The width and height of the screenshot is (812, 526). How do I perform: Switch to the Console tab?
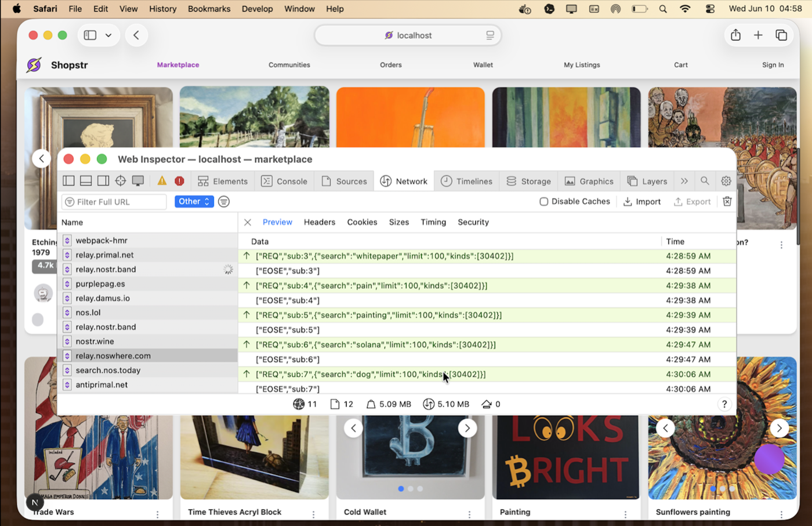click(x=284, y=182)
